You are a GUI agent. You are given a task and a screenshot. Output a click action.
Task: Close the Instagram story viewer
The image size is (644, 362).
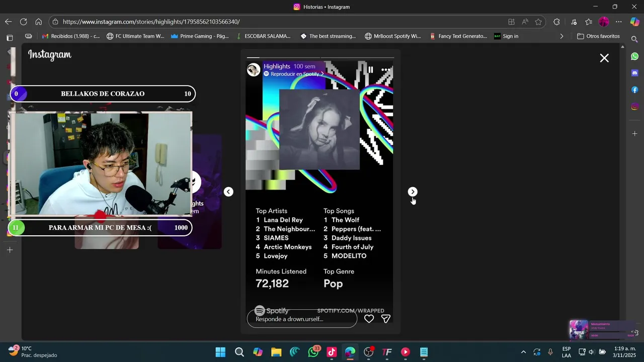[x=604, y=58]
